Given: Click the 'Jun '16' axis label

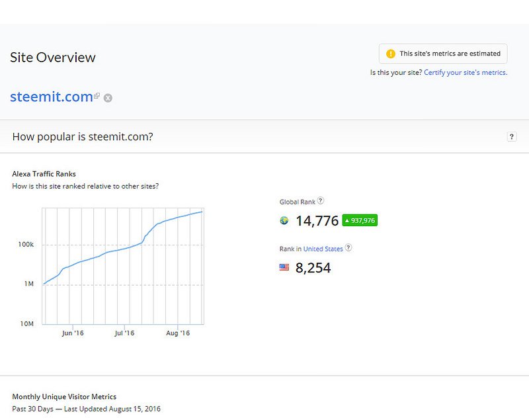Looking at the screenshot, I should point(73,333).
